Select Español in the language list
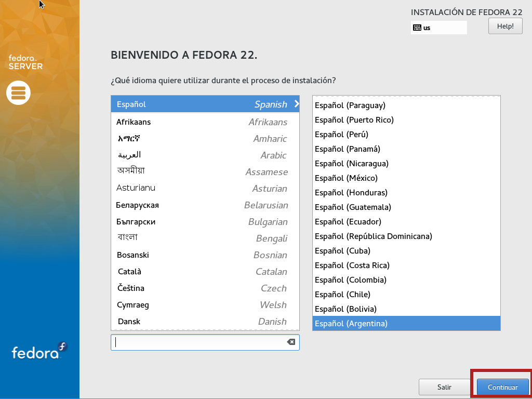The image size is (532, 399). (x=205, y=104)
